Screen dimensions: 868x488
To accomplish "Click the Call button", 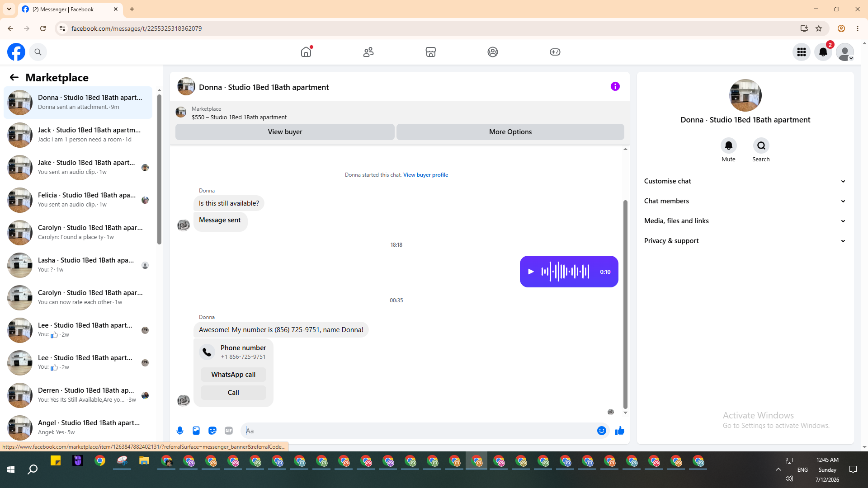I will pyautogui.click(x=233, y=393).
